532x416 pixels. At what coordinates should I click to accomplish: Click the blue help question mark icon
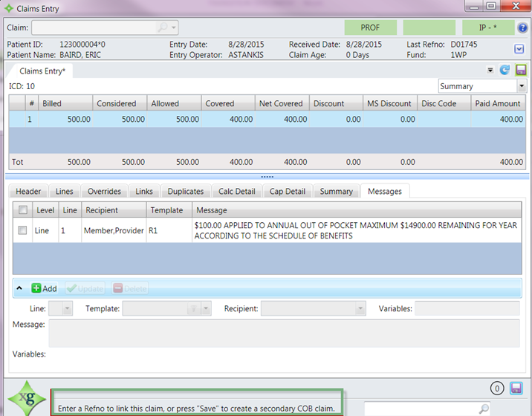[523, 27]
